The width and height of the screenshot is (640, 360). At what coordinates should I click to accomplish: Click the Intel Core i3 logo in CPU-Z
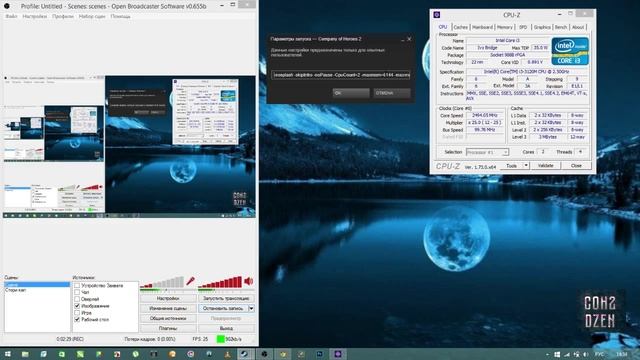(x=570, y=51)
